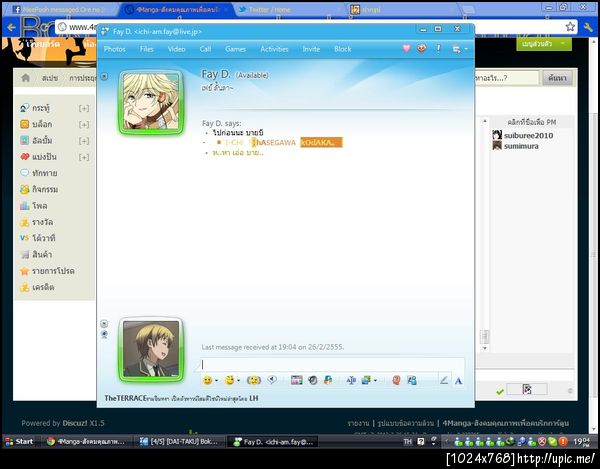Click Invite in Messenger toolbar

pyautogui.click(x=311, y=49)
